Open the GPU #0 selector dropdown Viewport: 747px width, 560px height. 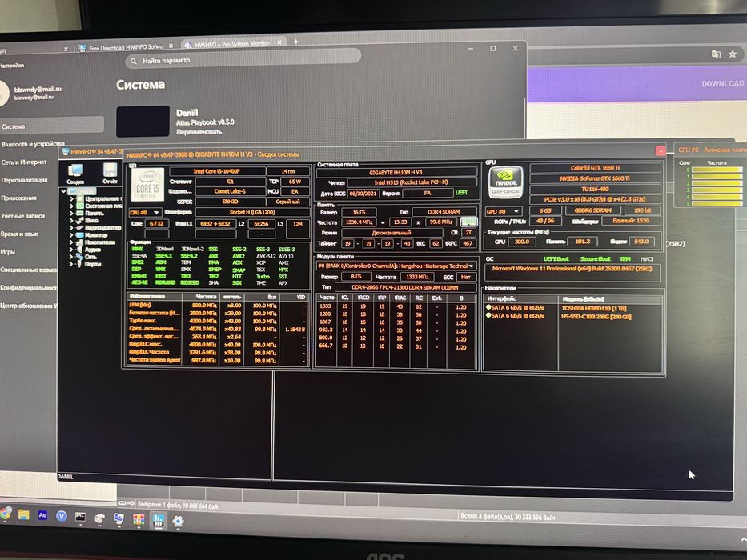[503, 211]
